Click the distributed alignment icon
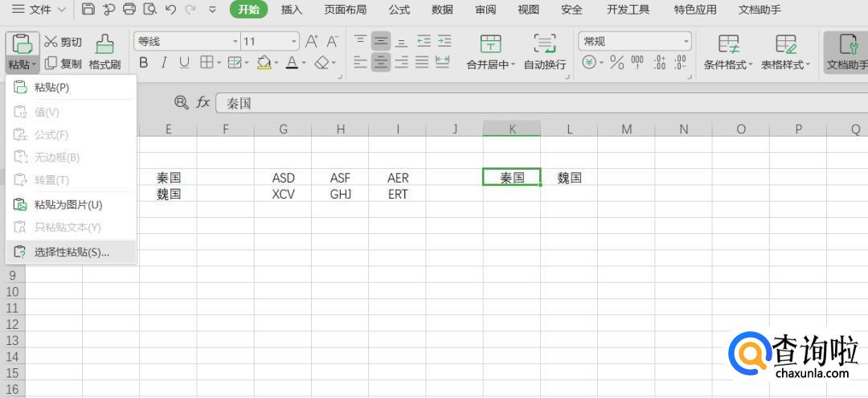This screenshot has height=398, width=868. coord(442,62)
